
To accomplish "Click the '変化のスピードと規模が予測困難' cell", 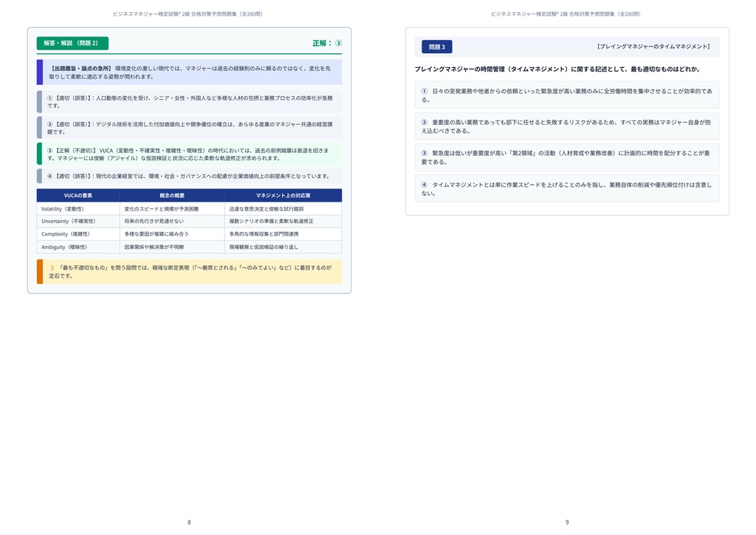I will click(x=171, y=209).
